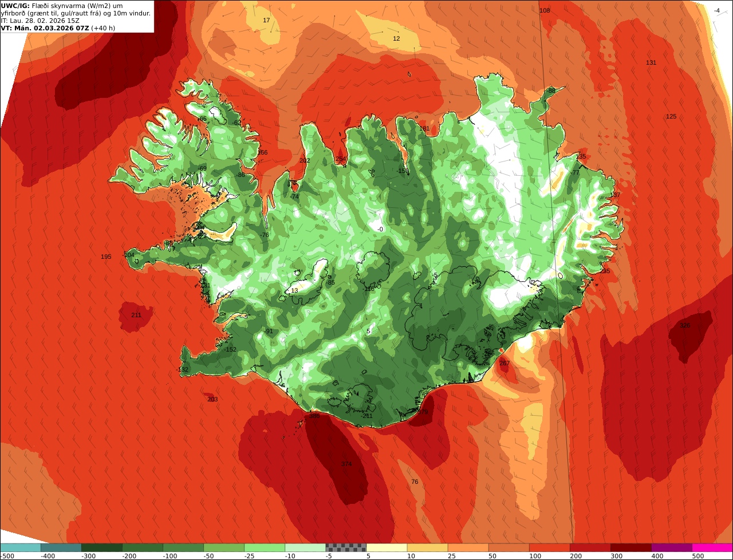This screenshot has width=733, height=560.
Task: Click the legend color segment between -500 and -400
Action: click(x=20, y=547)
